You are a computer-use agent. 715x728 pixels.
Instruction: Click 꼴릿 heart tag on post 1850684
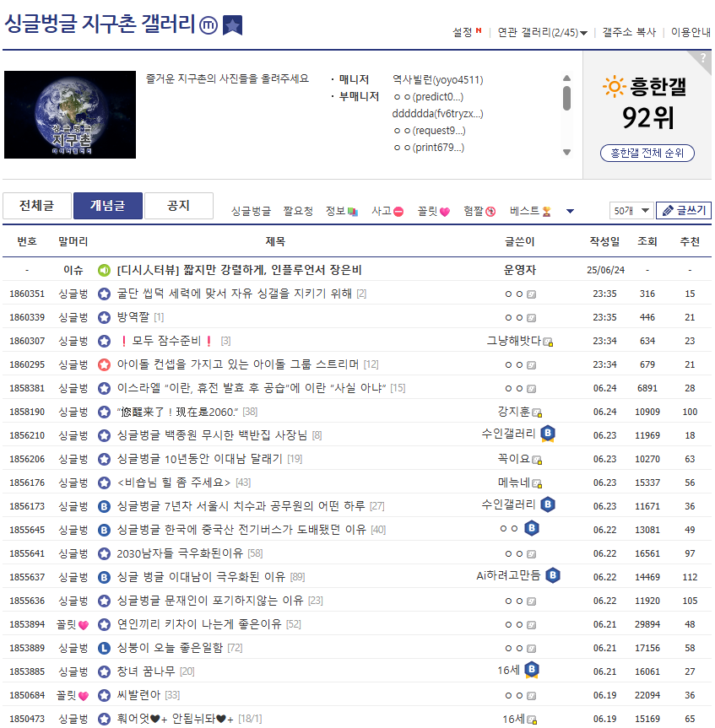(x=73, y=695)
